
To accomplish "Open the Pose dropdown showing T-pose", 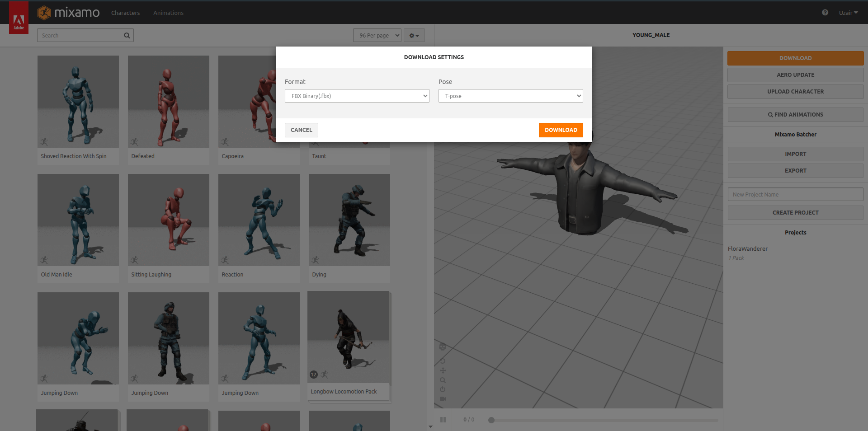I will [x=510, y=96].
